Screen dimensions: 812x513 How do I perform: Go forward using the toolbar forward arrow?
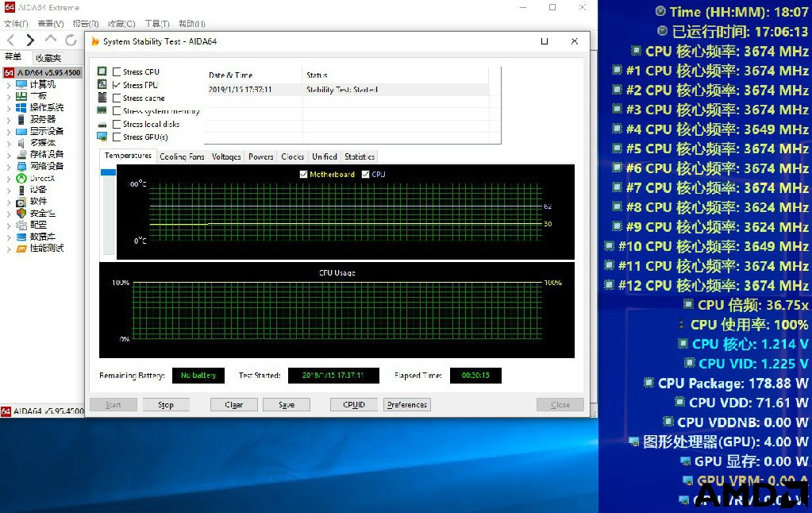30,40
